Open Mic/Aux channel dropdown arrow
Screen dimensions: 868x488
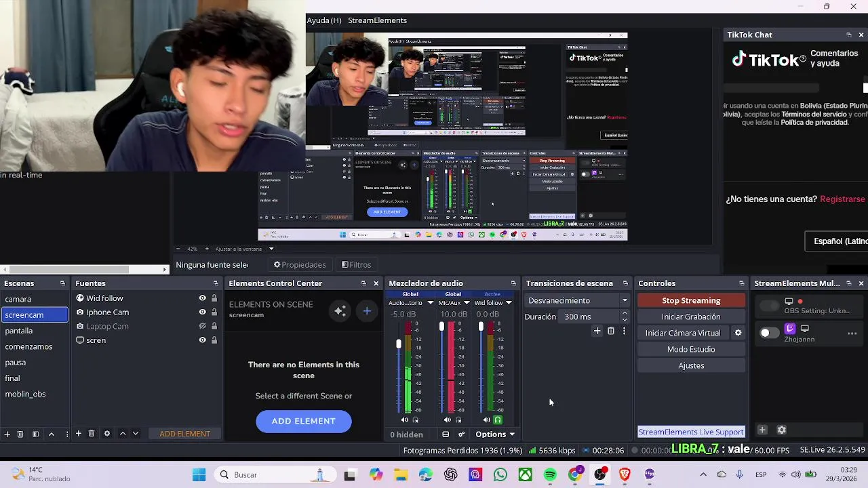point(467,303)
